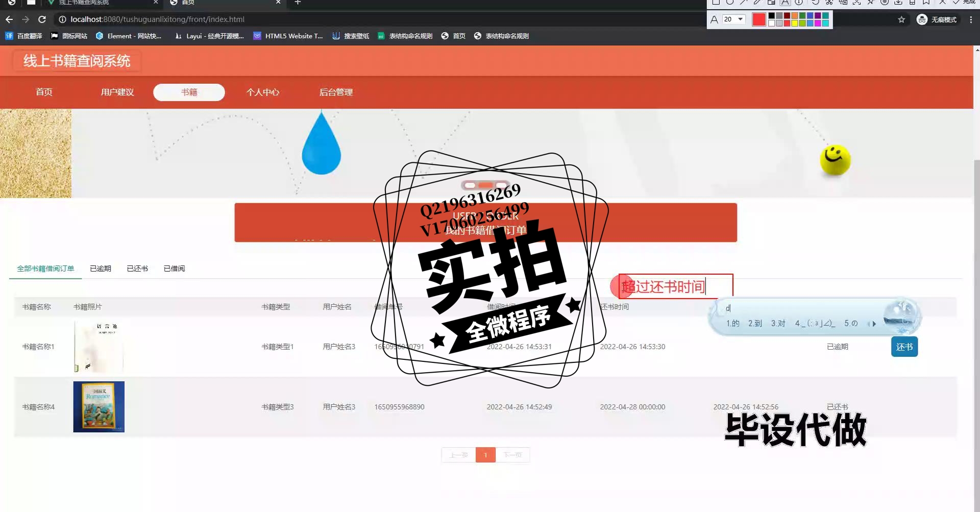Viewport: 980px width, 512px height.
Task: Click the 下一页 pagination button
Action: pos(512,455)
